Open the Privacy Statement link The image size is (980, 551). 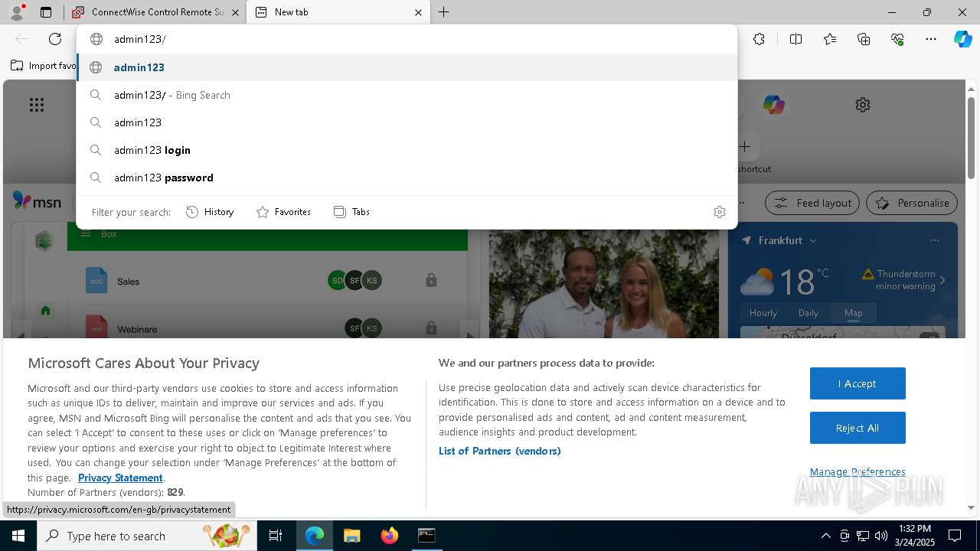pyautogui.click(x=120, y=478)
